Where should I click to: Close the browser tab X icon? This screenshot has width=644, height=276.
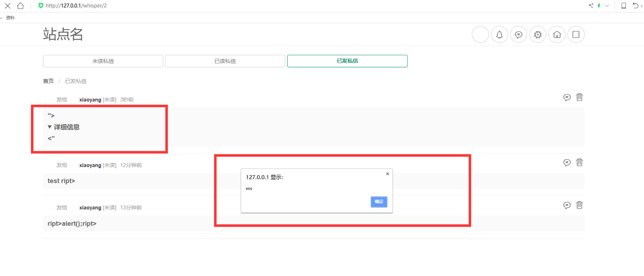7,6
